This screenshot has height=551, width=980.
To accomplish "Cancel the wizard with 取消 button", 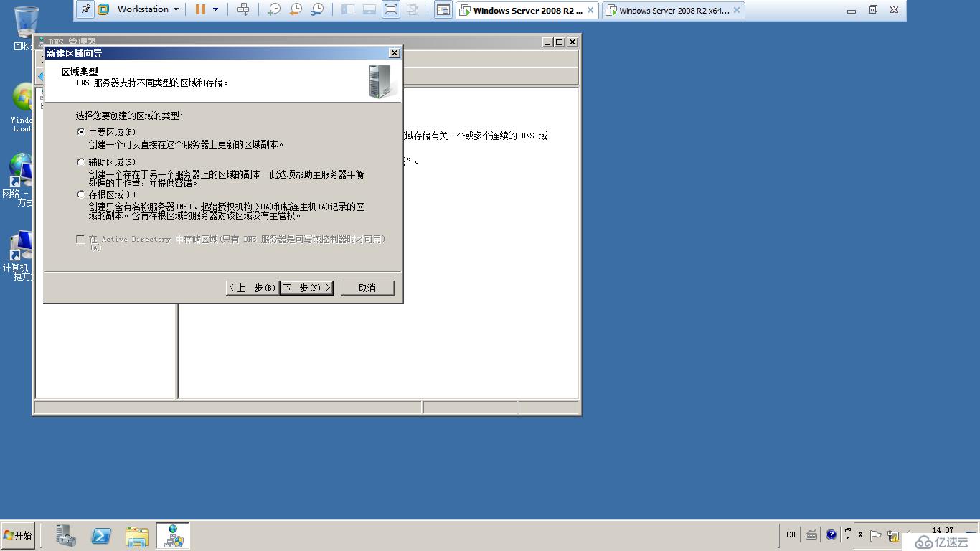I will pyautogui.click(x=367, y=288).
